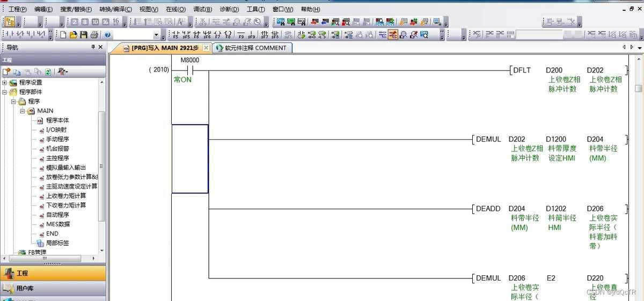The height and width of the screenshot is (301, 644).
Task: Open the 编辑(E) menu
Action: (43, 9)
